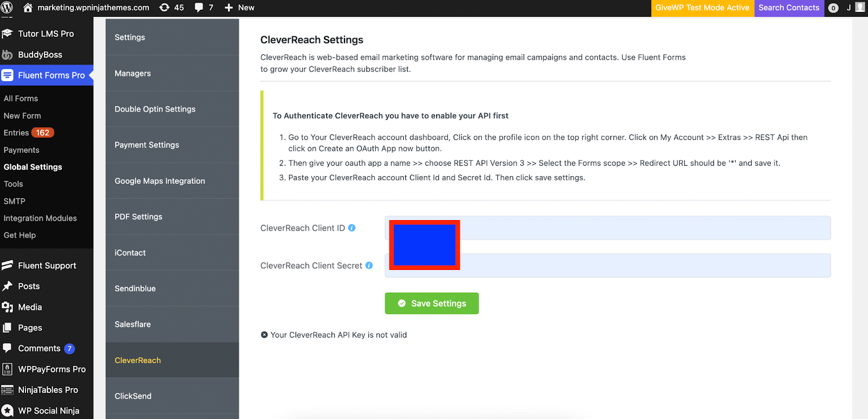
Task: Go to Payments submenu item
Action: tap(21, 150)
